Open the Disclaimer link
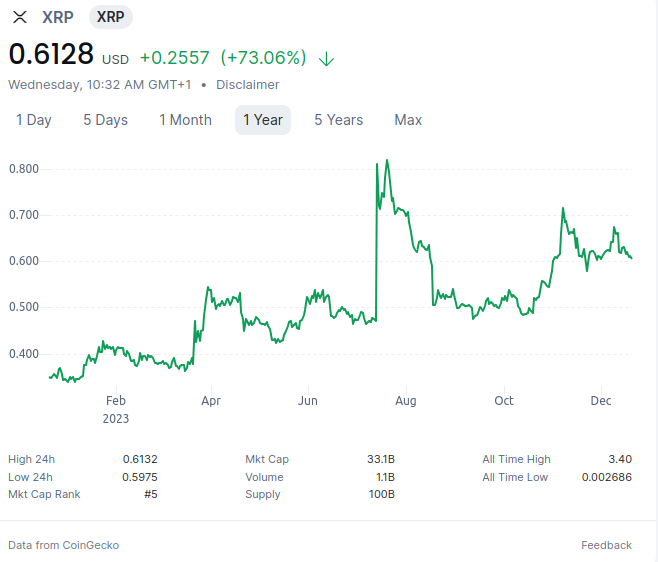Screen dimensions: 658x562 (x=248, y=85)
